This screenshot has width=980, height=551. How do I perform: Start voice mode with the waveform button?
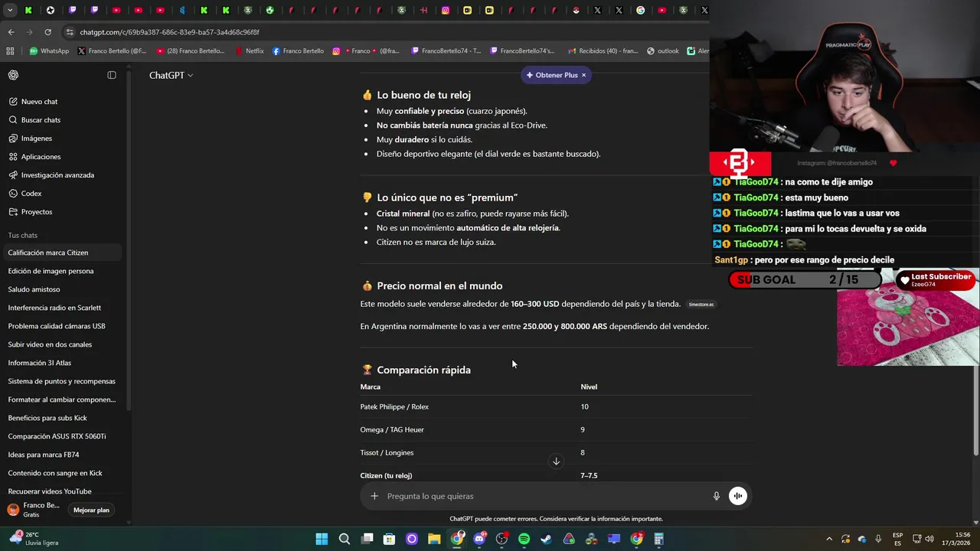[738, 496]
